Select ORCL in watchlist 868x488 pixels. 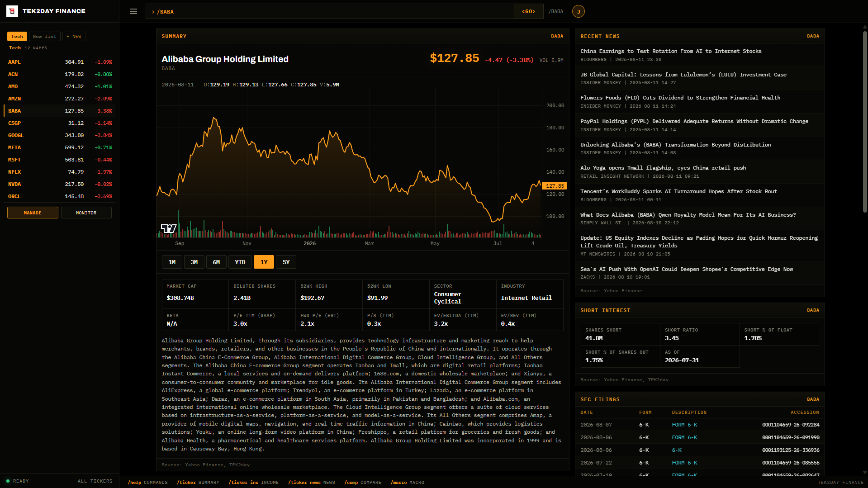point(60,196)
